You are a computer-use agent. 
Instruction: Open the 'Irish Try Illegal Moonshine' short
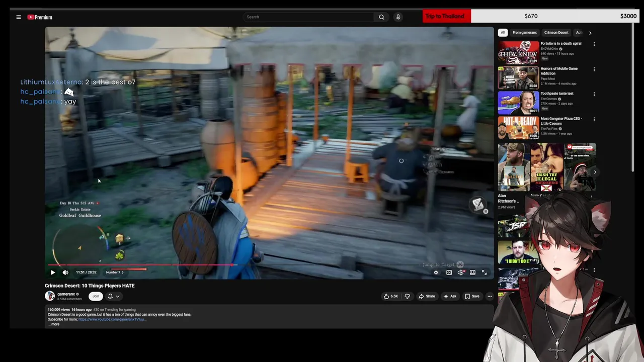(x=547, y=167)
